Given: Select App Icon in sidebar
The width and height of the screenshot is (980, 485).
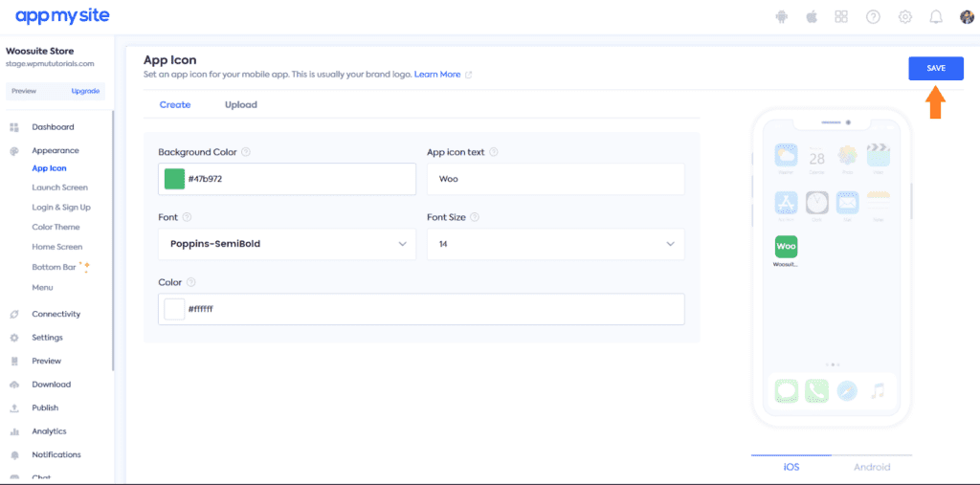Looking at the screenshot, I should [49, 168].
